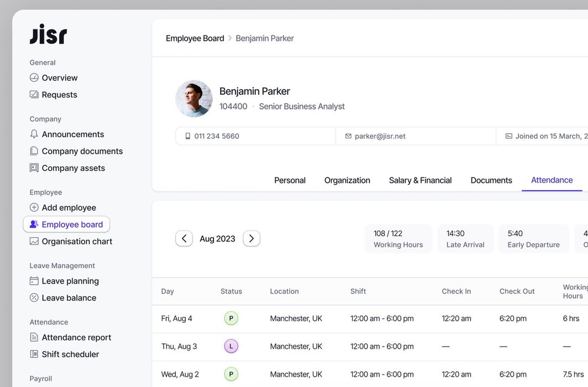Click the card icon beside Joined on

(509, 136)
